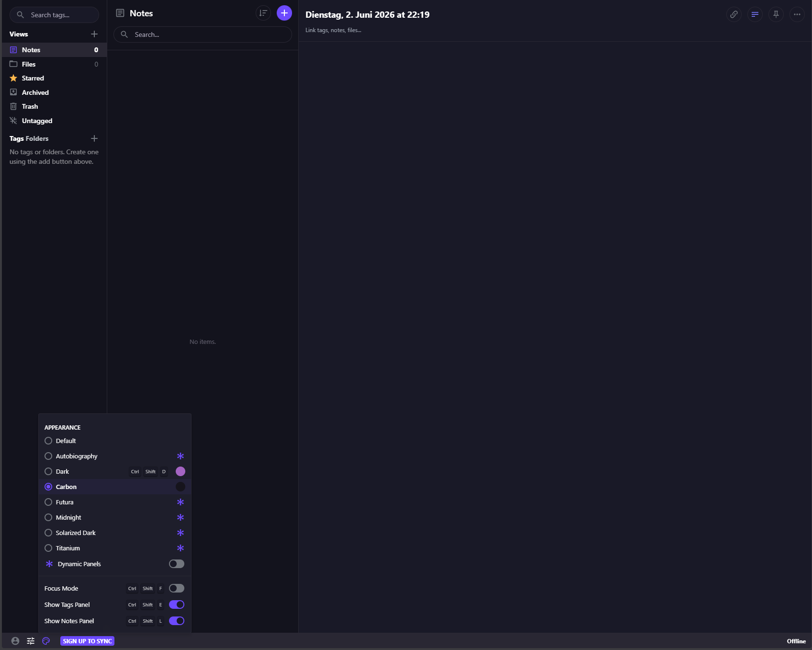This screenshot has height=650, width=812.
Task: Switch to the Tags section tab
Action: pyautogui.click(x=17, y=138)
